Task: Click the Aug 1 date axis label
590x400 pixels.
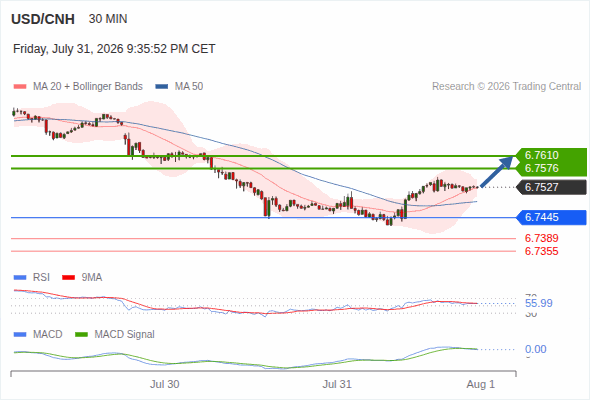Action: coord(481,385)
